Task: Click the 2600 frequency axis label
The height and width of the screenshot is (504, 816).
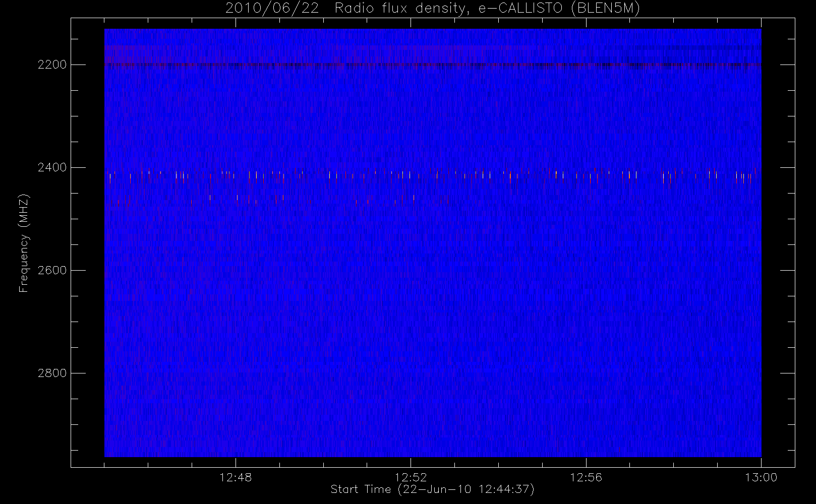Action: point(52,270)
